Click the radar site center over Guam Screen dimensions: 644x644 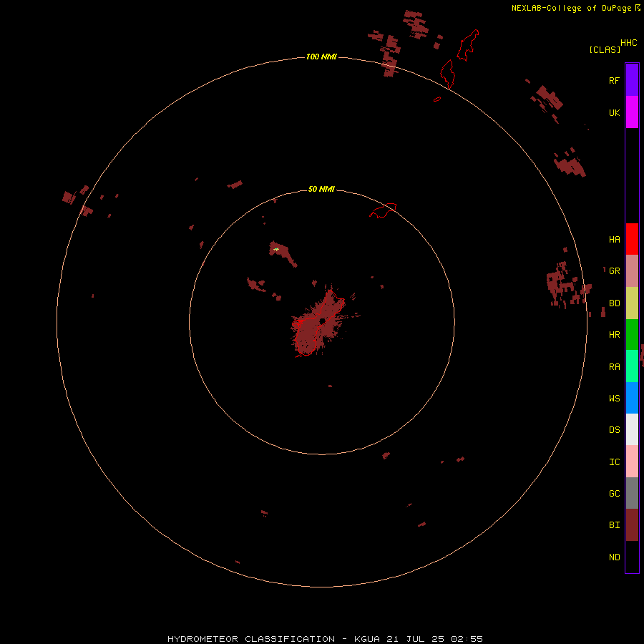322,321
